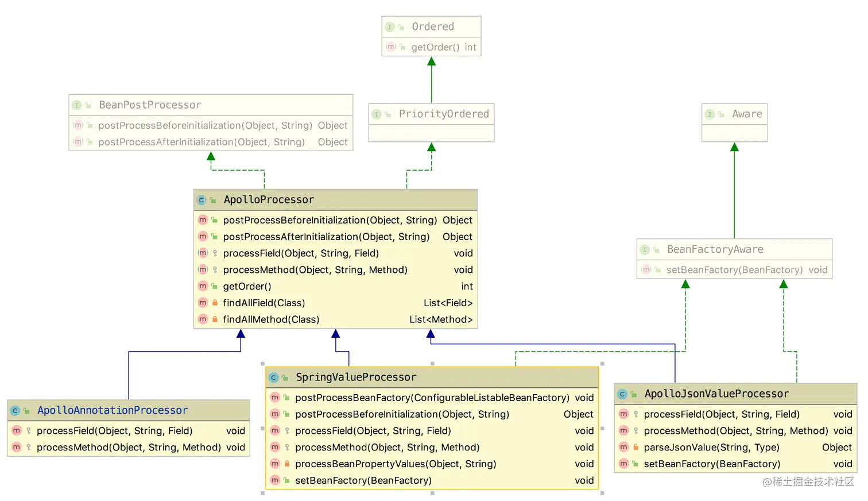The width and height of the screenshot is (868, 501).
Task: Click the private lock icon beside findAllMethod(Class)
Action: [x=215, y=319]
